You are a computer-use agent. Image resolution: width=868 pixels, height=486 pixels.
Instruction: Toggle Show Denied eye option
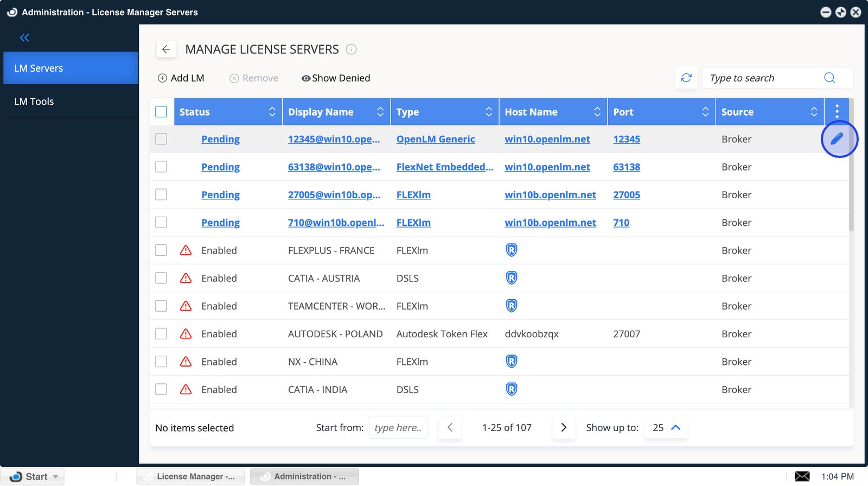point(336,78)
